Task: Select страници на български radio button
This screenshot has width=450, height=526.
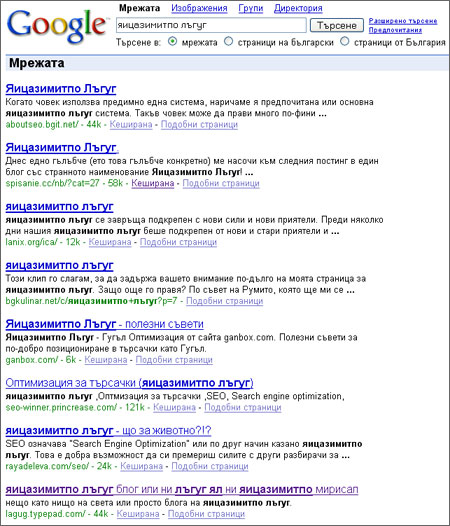Action: coord(229,42)
